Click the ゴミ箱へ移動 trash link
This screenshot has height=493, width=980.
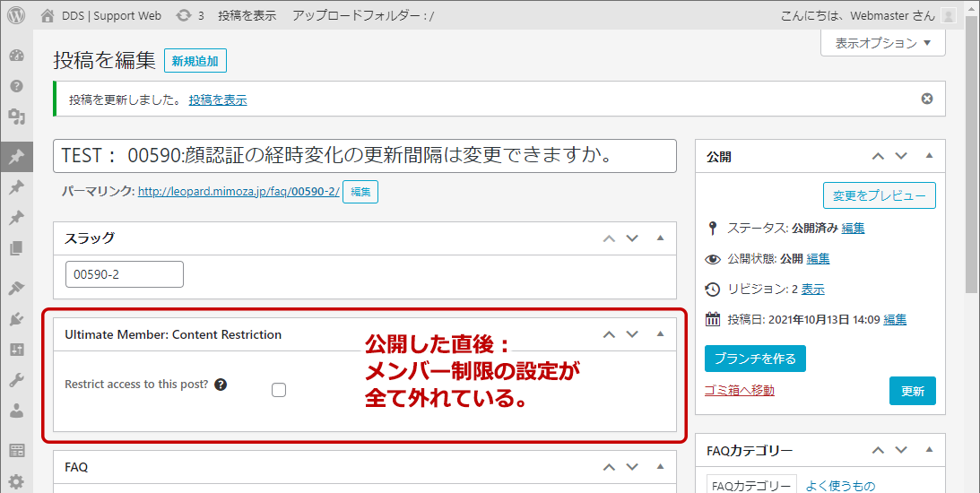(x=740, y=390)
